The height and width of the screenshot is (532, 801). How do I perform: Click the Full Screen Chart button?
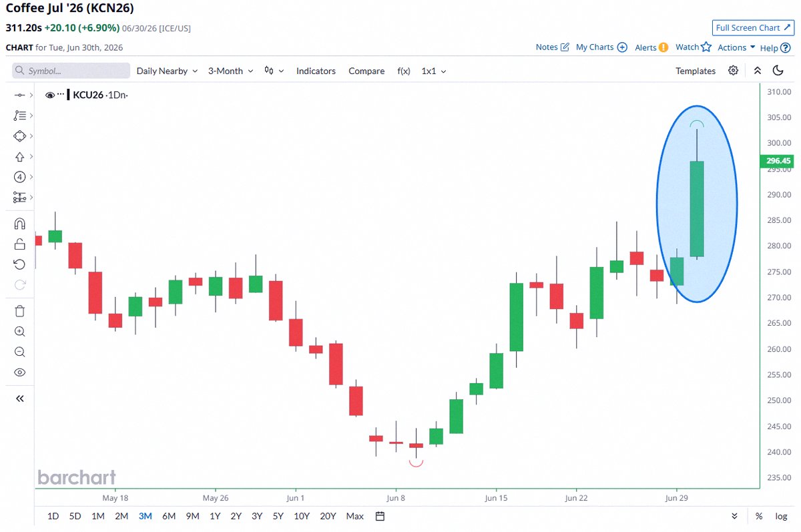[x=752, y=27]
